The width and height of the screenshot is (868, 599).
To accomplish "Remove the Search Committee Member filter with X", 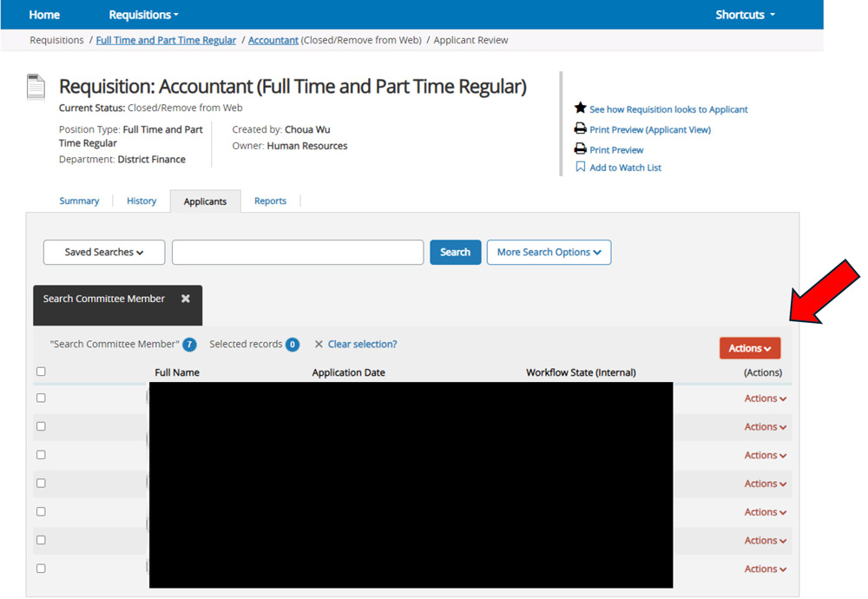I will (x=186, y=299).
